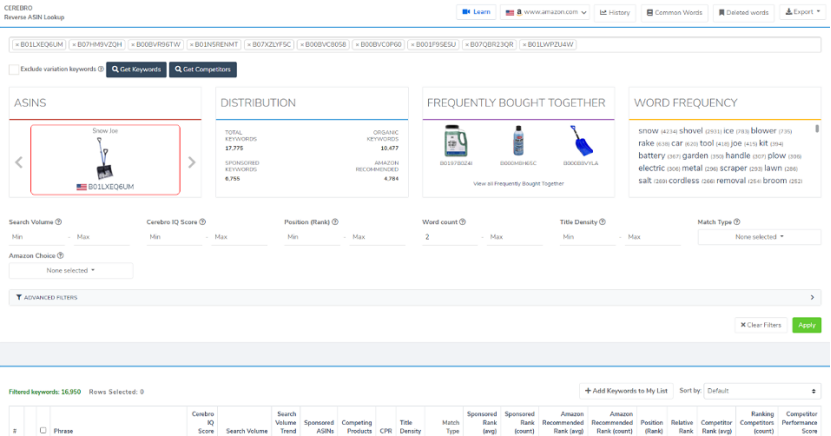Open the Amazon marketplace dropdown

tap(545, 12)
